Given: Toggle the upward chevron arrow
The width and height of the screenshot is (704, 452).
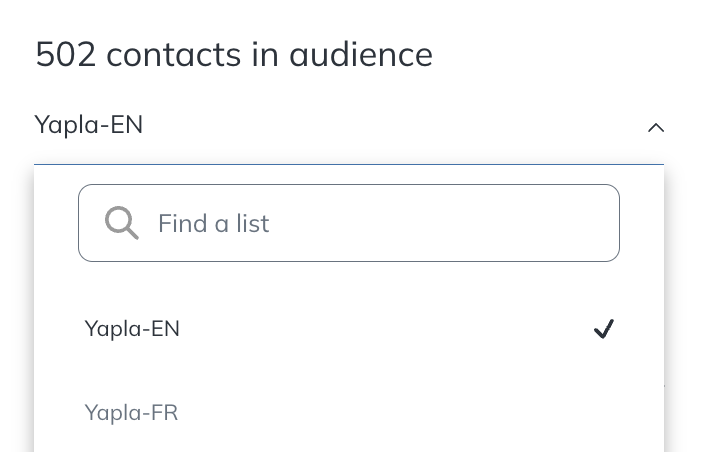Looking at the screenshot, I should coord(656,128).
